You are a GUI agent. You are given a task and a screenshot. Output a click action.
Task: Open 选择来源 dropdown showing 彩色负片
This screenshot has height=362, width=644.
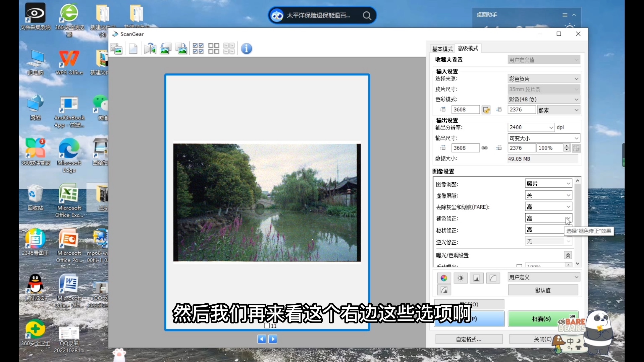pyautogui.click(x=544, y=79)
